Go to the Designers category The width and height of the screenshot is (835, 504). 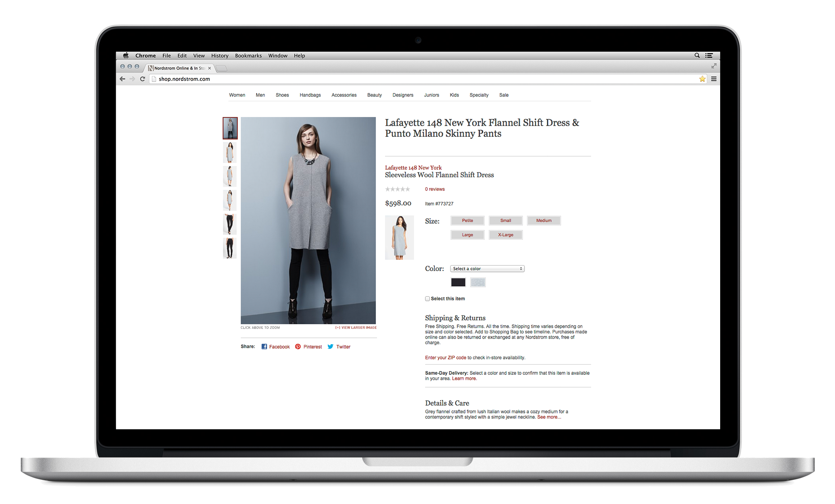click(x=403, y=95)
